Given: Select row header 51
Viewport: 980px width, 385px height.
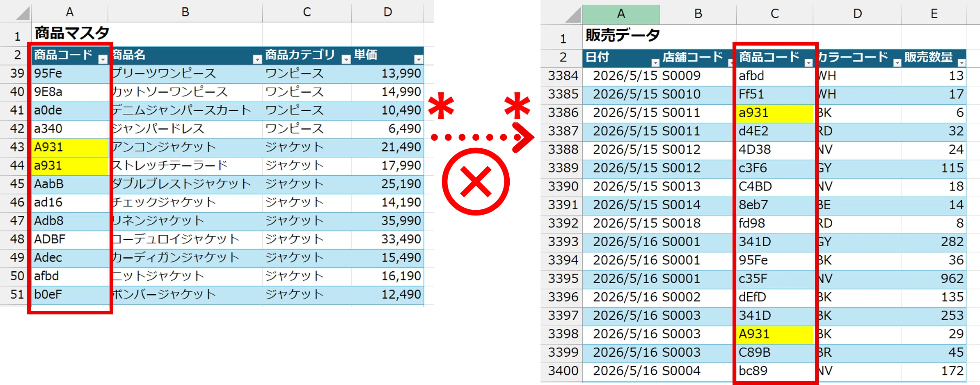Looking at the screenshot, I should point(16,294).
